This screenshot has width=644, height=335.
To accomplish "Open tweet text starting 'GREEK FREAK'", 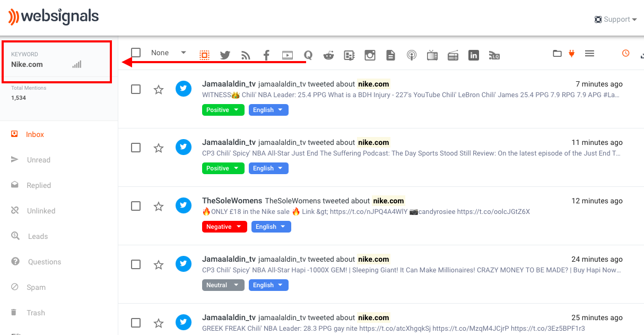I will point(393,329).
